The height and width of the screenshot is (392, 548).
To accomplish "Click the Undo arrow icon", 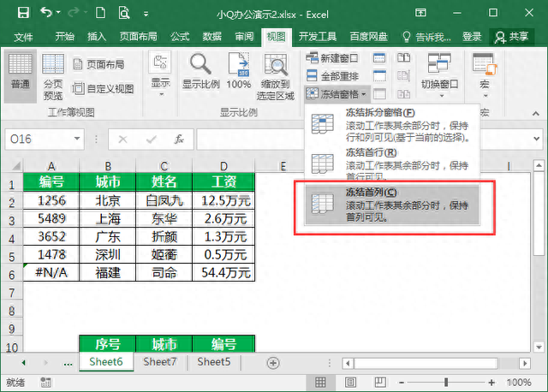I will pos(46,13).
